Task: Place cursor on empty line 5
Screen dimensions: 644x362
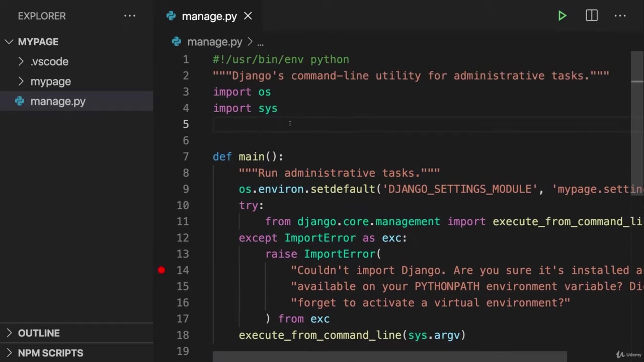Action: click(x=352, y=124)
